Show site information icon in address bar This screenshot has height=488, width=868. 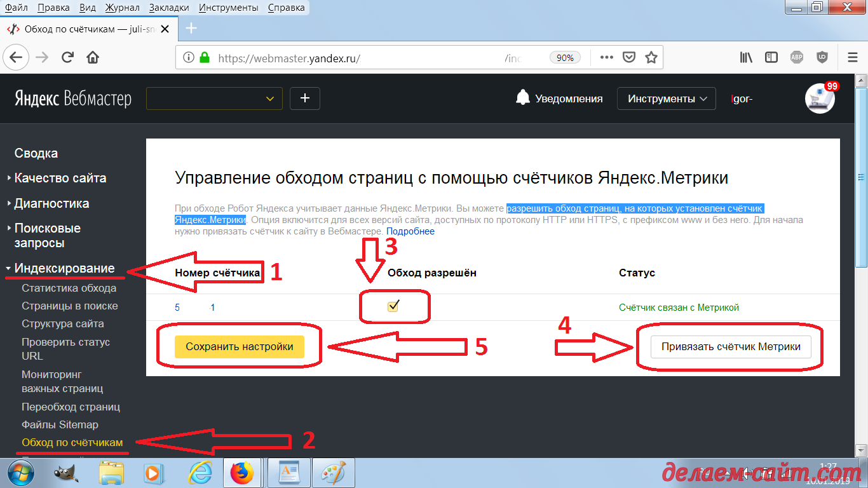[x=189, y=57]
